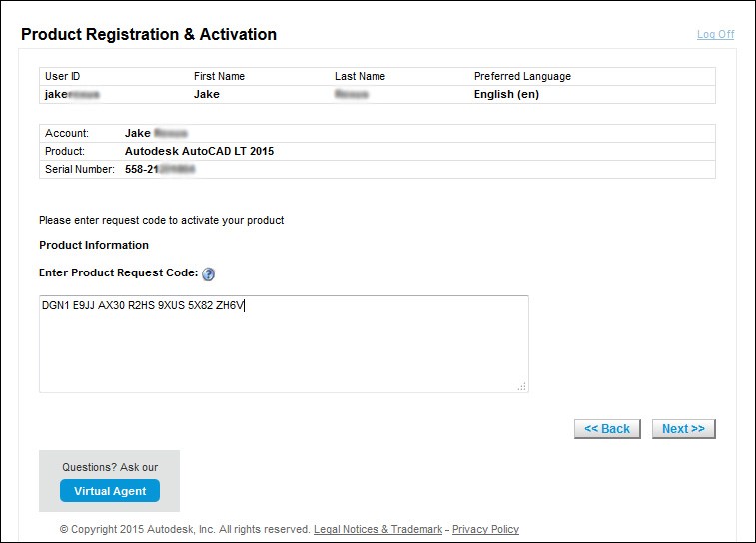Select the 'Autodesk AutoCAD LT 2015' product text
The image size is (756, 543).
click(x=199, y=151)
